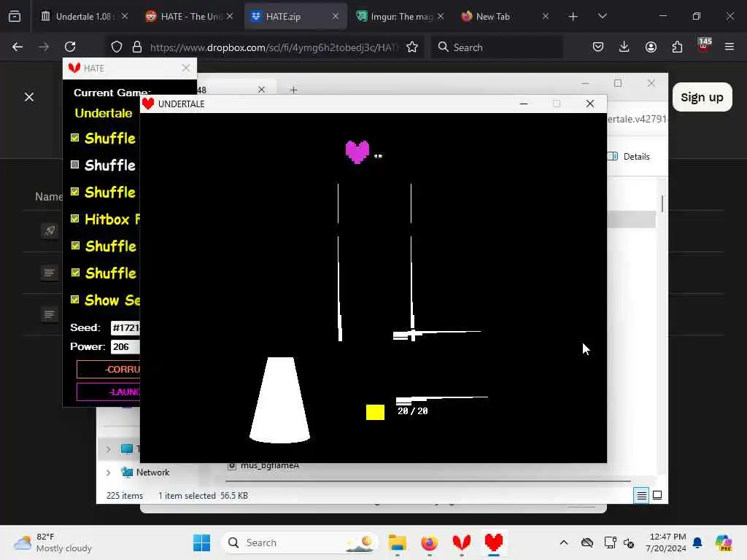Click the browser Search box

[x=497, y=47]
